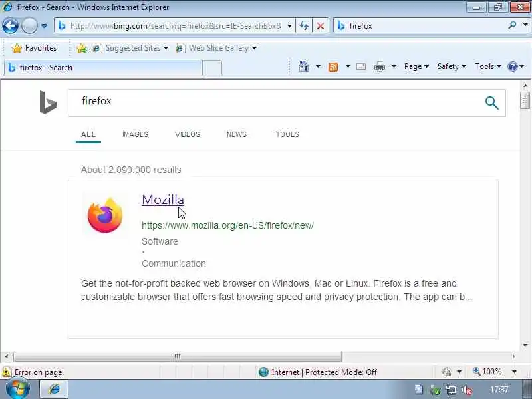Switch to VIDEOS results tab
Viewport: 532px width, 399px height.
pos(188,134)
